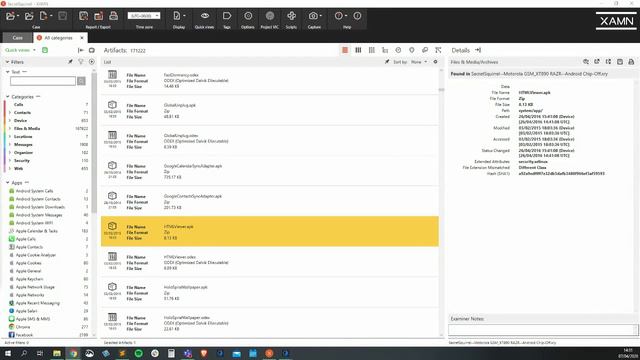The width and height of the screenshot is (640, 360).
Task: Open Chrome from the taskbar
Action: (x=73, y=353)
